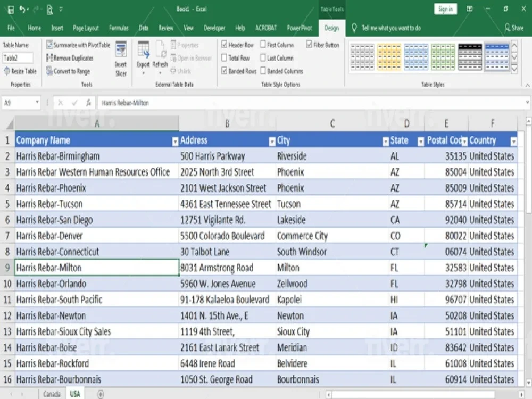Collapse the ribbon with the caret icon
This screenshot has width=532, height=399.
tap(528, 85)
